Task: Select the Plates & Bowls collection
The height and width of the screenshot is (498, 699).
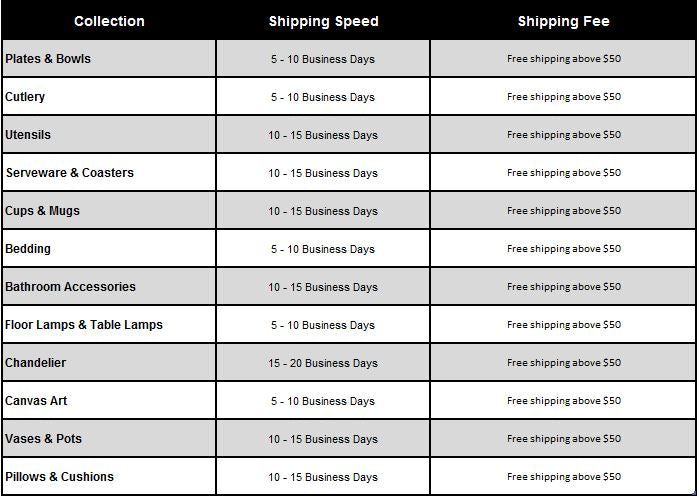Action: [48, 59]
